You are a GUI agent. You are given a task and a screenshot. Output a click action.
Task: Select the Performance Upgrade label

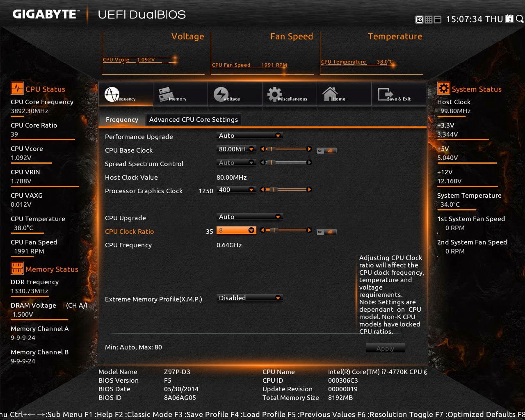[139, 137]
